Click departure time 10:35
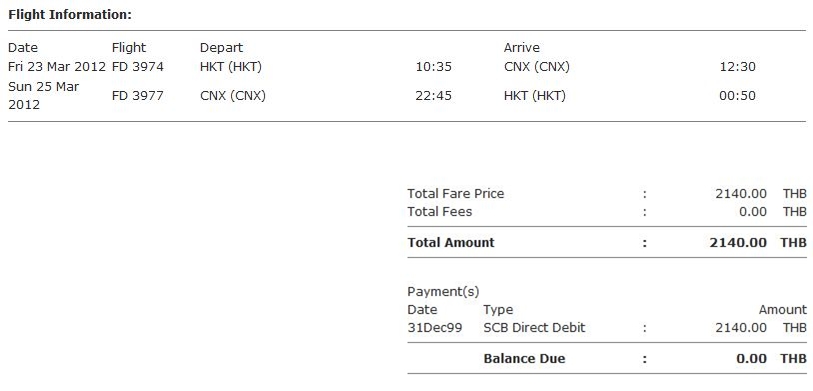 [433, 67]
